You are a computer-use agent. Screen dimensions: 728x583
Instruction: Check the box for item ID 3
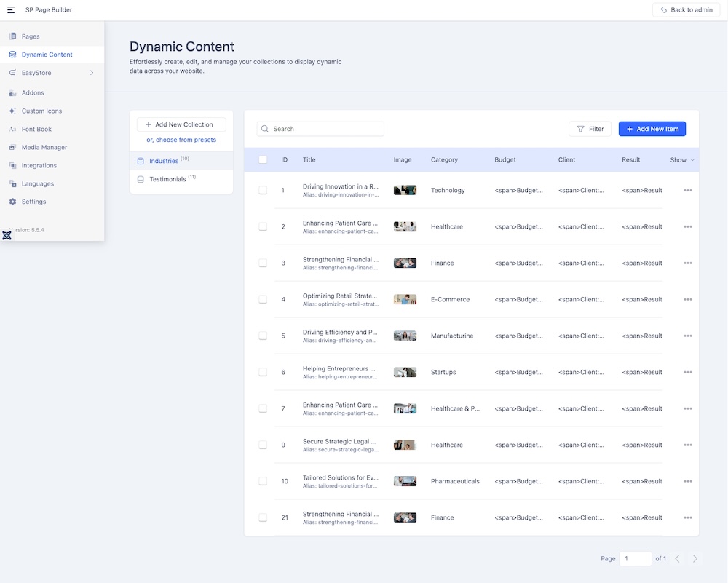coord(263,263)
